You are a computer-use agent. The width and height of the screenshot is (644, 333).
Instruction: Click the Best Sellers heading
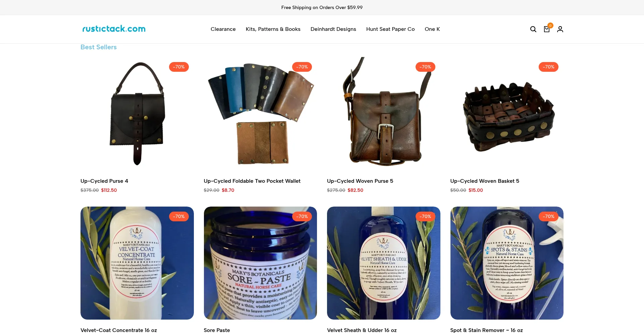[99, 47]
